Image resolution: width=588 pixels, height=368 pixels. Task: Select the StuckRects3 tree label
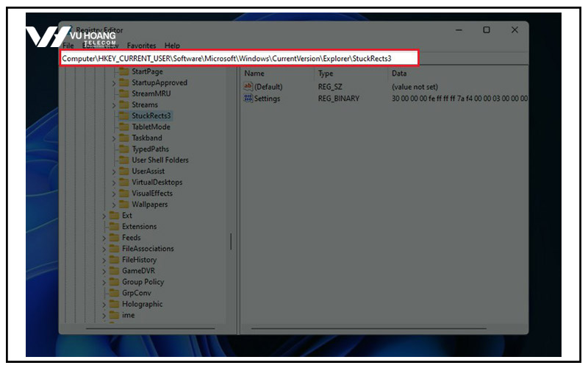coord(151,116)
